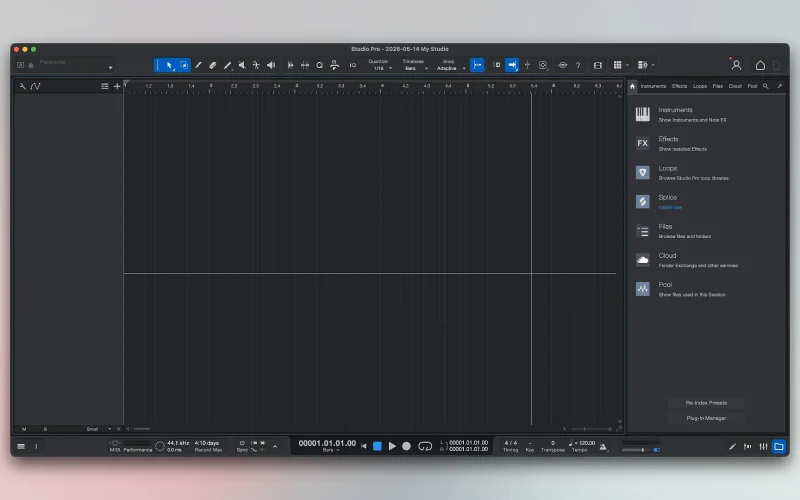Click the blue Stop button
The height and width of the screenshot is (500, 800).
377,446
